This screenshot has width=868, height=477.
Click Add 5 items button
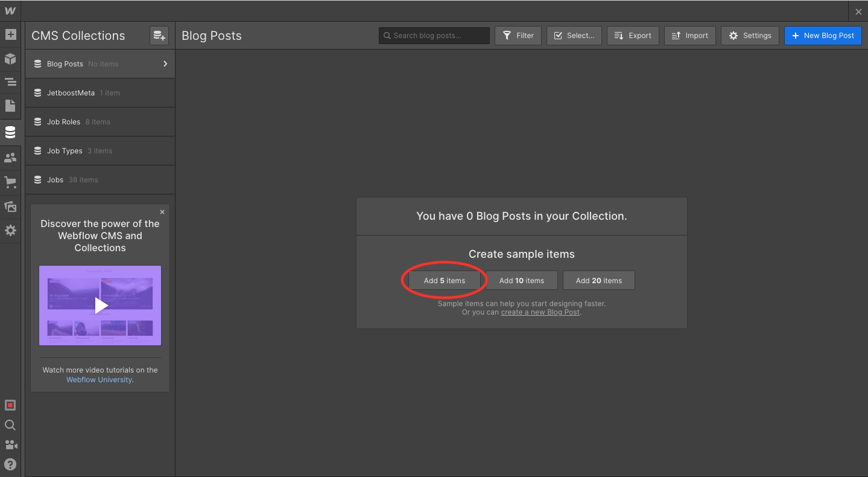(x=445, y=280)
